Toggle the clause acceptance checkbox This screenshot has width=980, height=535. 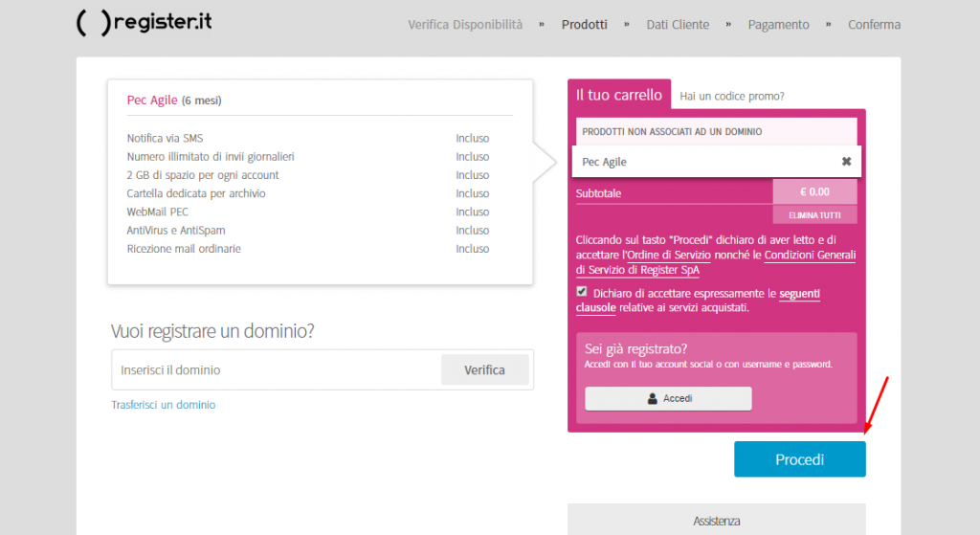582,292
